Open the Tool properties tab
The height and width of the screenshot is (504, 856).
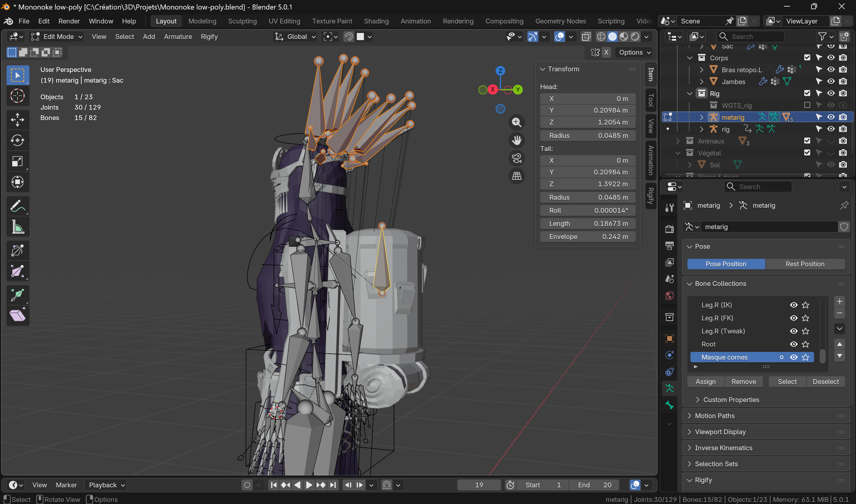[669, 207]
